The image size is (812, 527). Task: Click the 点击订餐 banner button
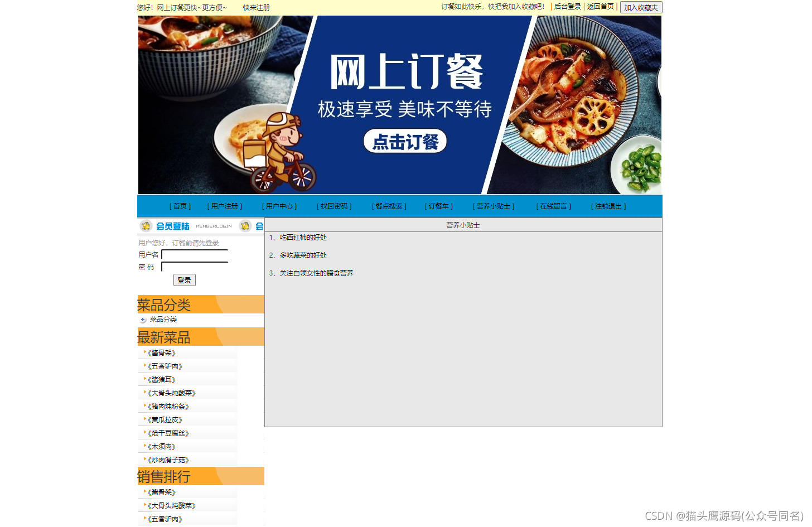(x=405, y=141)
